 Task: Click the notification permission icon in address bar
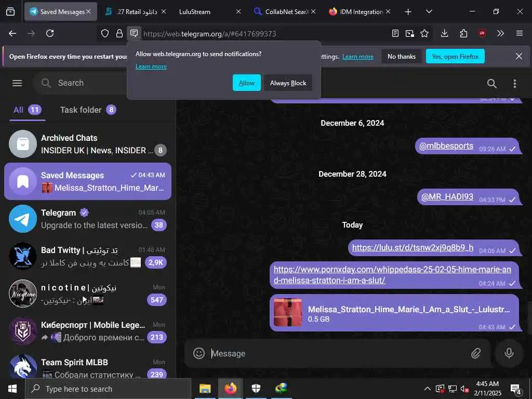134,33
